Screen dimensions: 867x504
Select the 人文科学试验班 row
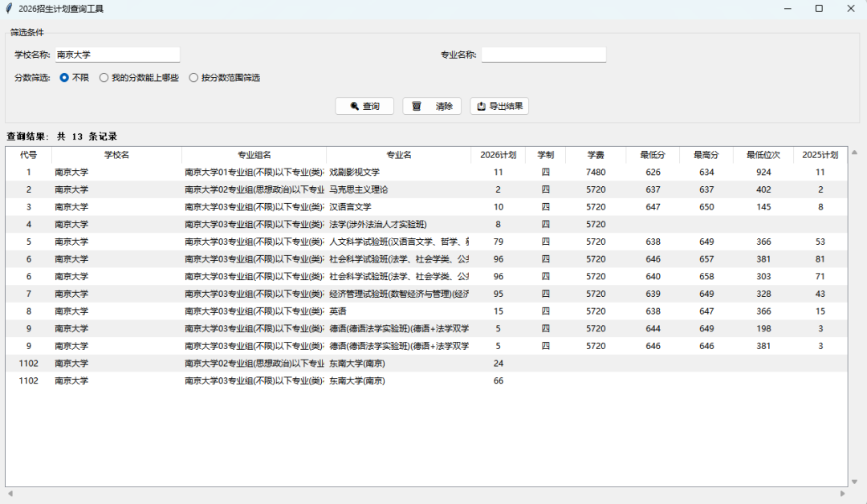pos(426,242)
